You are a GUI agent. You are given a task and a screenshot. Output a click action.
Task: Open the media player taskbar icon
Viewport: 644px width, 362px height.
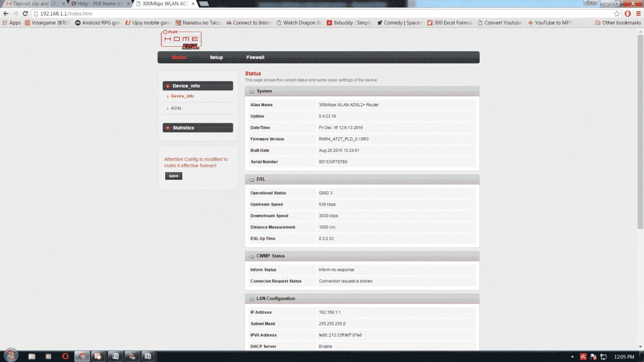[48, 356]
